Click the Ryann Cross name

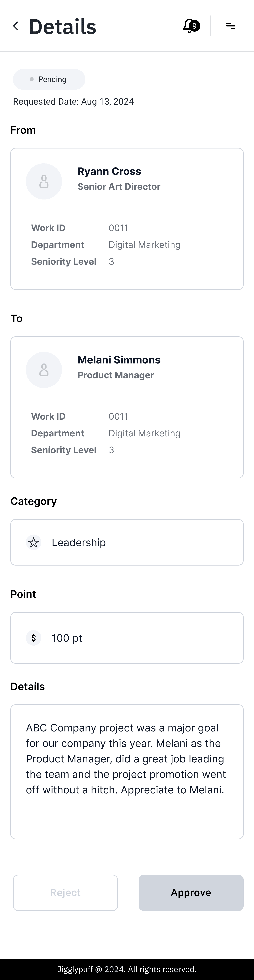tap(109, 172)
